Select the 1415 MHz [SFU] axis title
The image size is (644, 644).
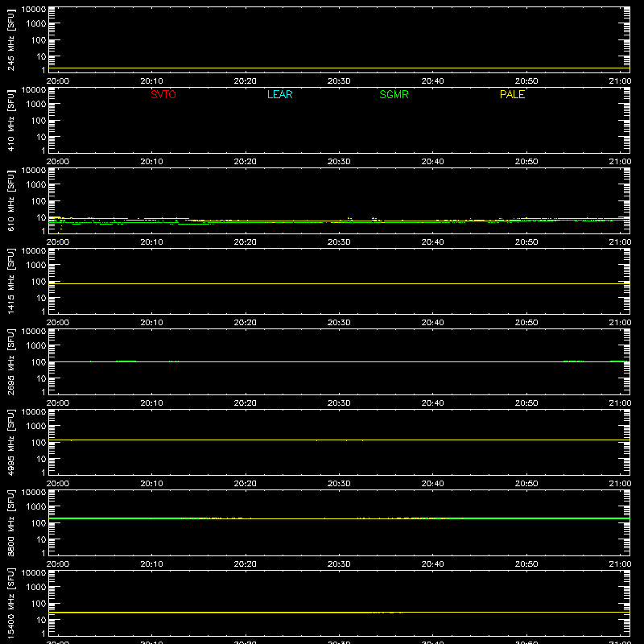pos(11,281)
